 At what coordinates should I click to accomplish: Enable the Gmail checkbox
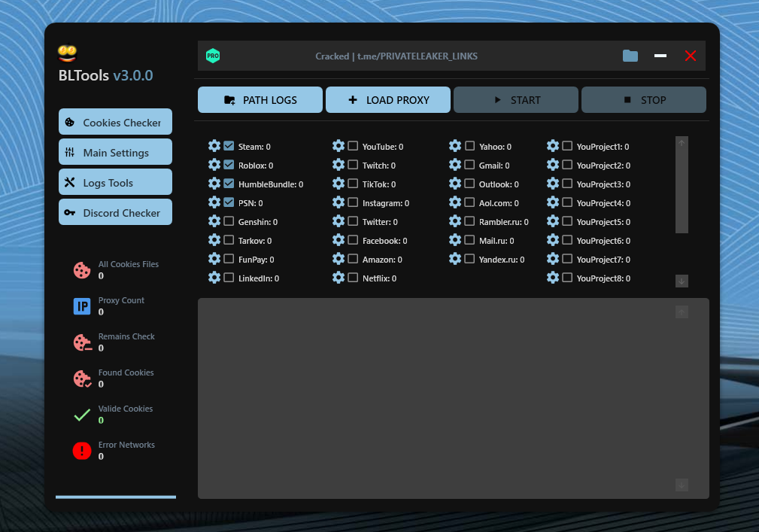469,165
